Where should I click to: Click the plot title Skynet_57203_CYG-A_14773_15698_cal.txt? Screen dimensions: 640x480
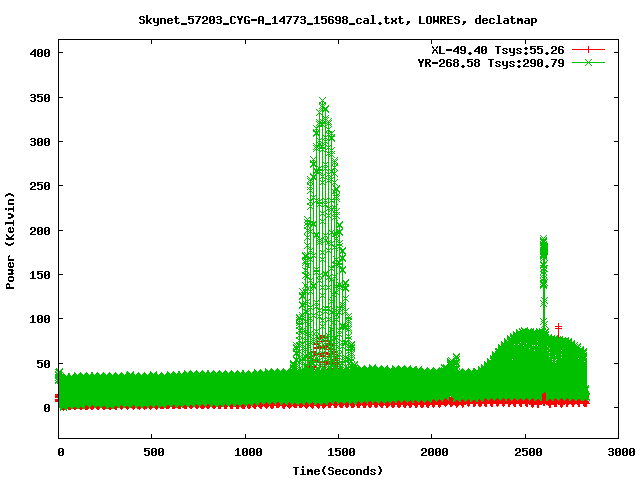272,20
